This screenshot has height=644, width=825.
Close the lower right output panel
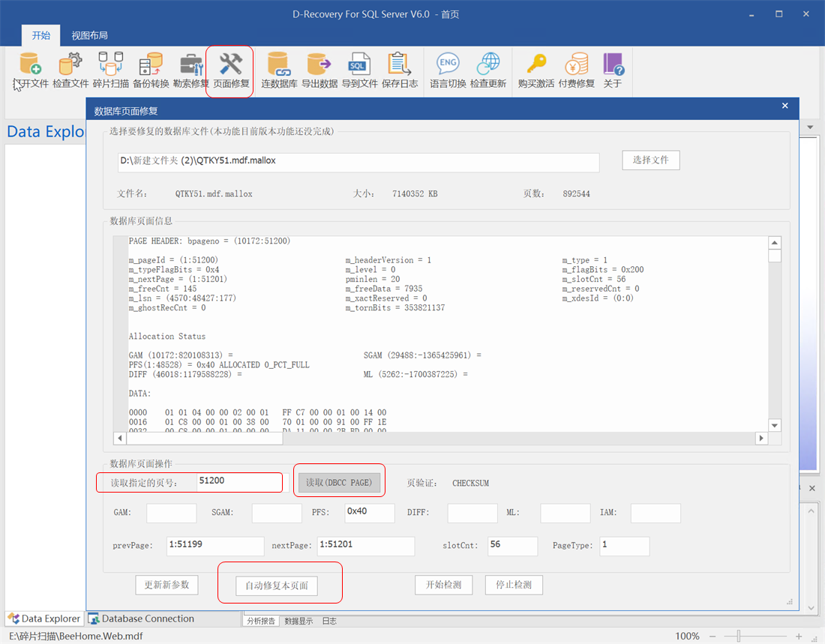(x=811, y=488)
